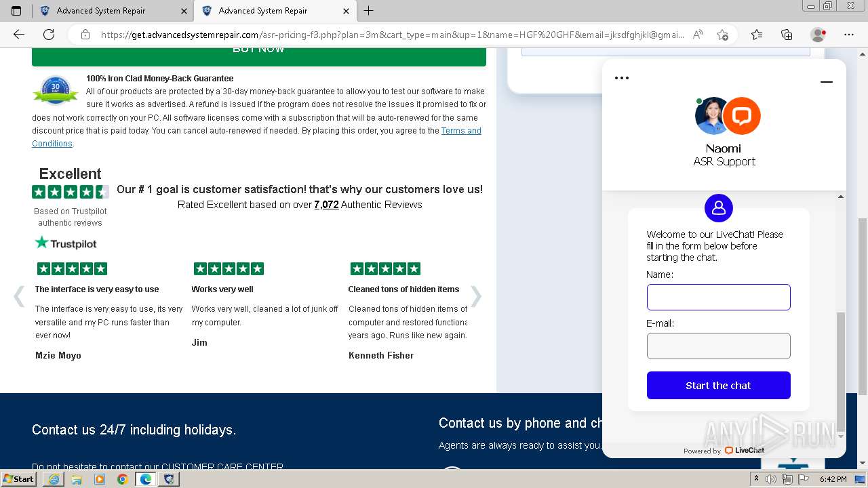Viewport: 868px width, 488px height.
Task: Open the Favorites list
Action: click(757, 35)
